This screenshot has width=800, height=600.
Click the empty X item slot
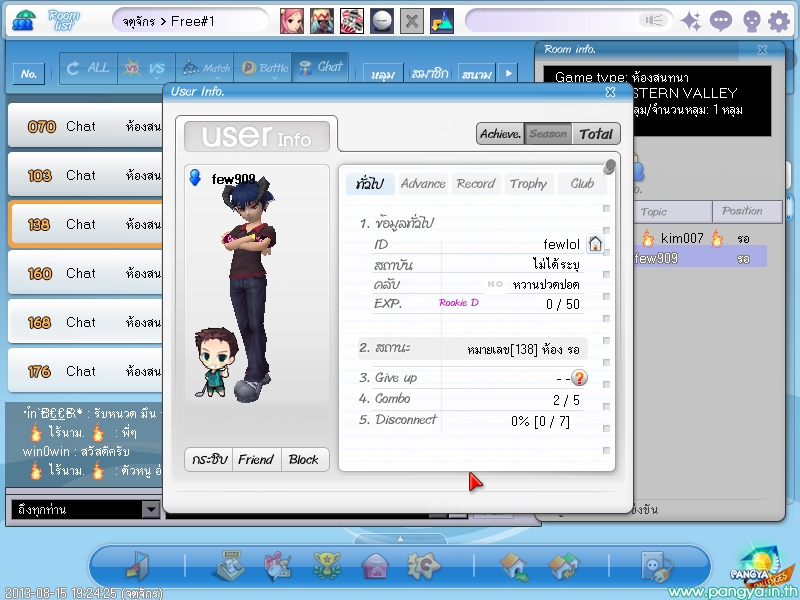tap(412, 21)
